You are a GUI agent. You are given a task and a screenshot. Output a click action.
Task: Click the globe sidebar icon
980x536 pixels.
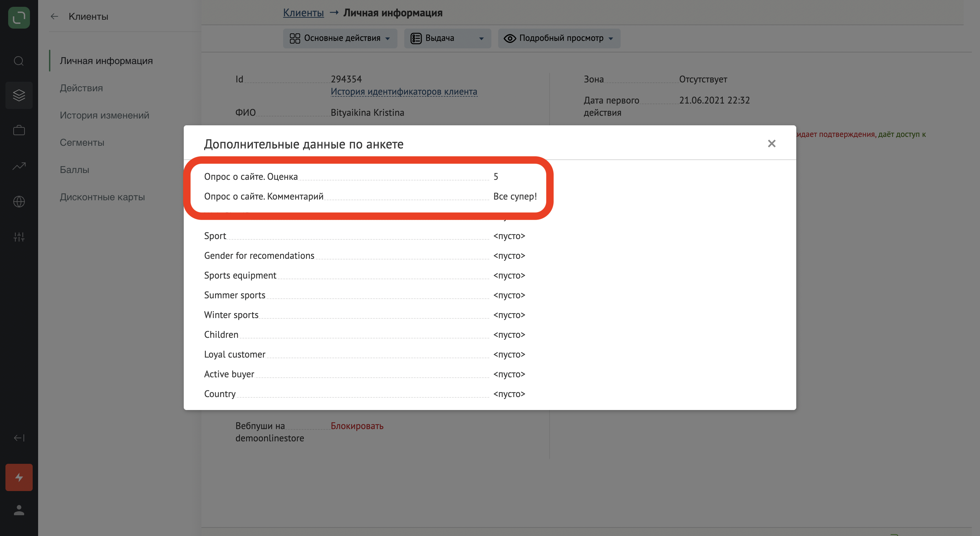pos(19,201)
